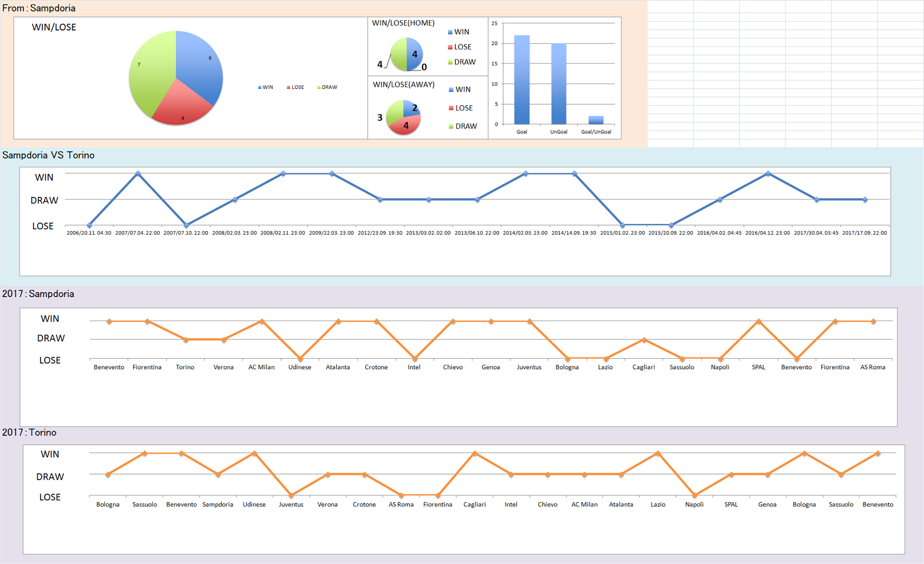Click the LOSE axis label in Sampdoria chart

coord(50,360)
